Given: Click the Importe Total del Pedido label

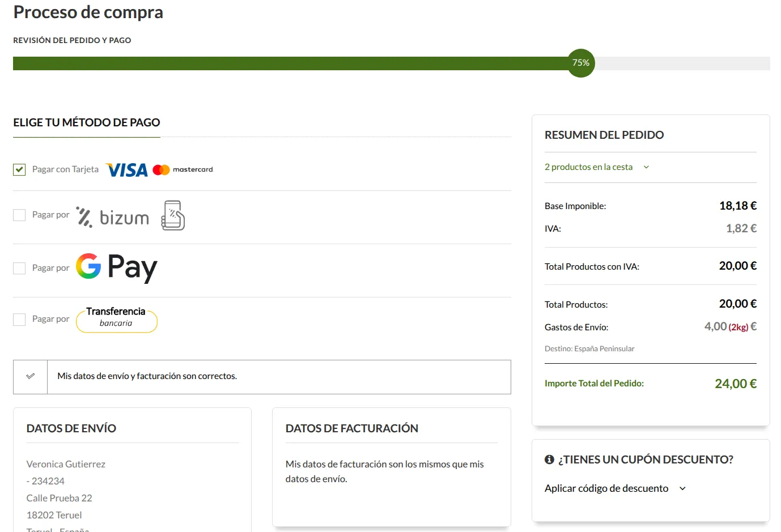Looking at the screenshot, I should click(594, 384).
